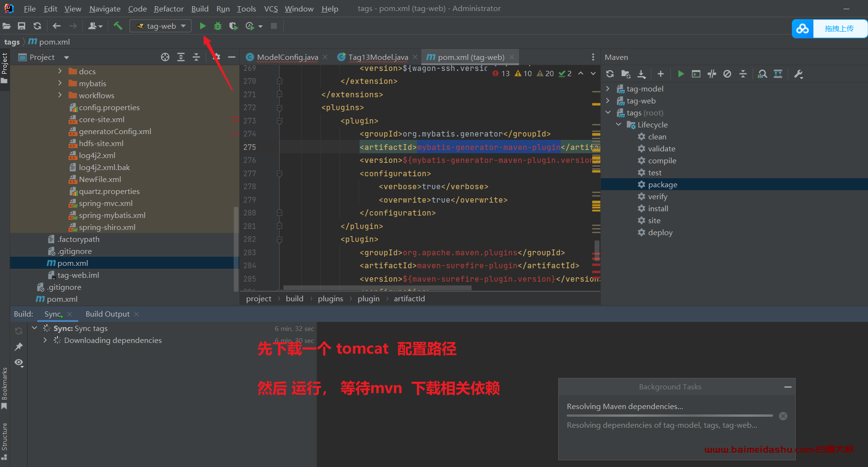Collapse the tags (root) Maven node
The height and width of the screenshot is (467, 868).
click(608, 113)
